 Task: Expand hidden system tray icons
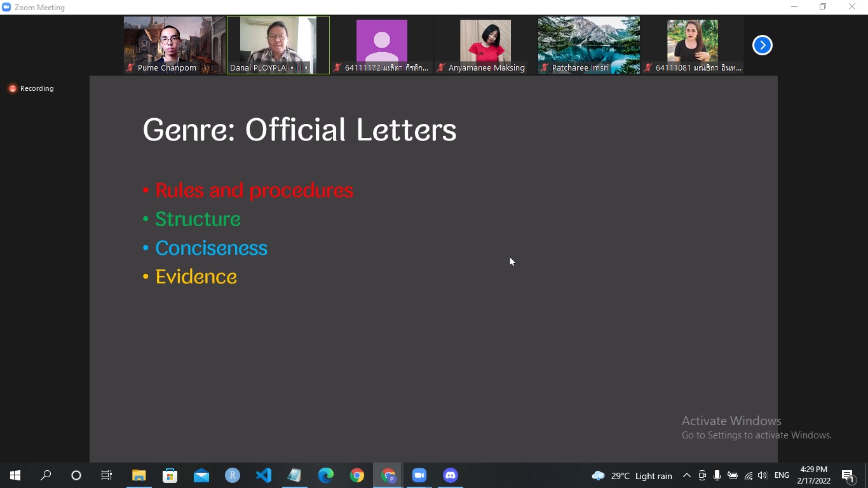pos(686,475)
